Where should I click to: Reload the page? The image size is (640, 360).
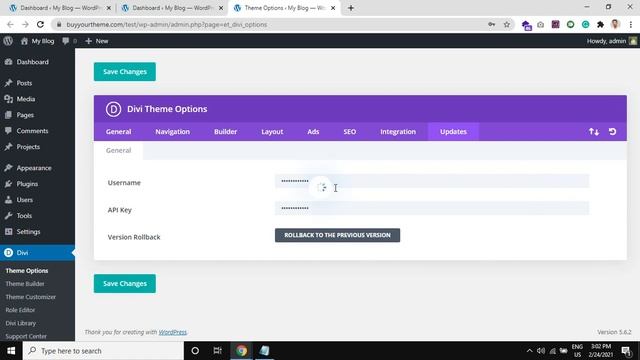coord(40,24)
